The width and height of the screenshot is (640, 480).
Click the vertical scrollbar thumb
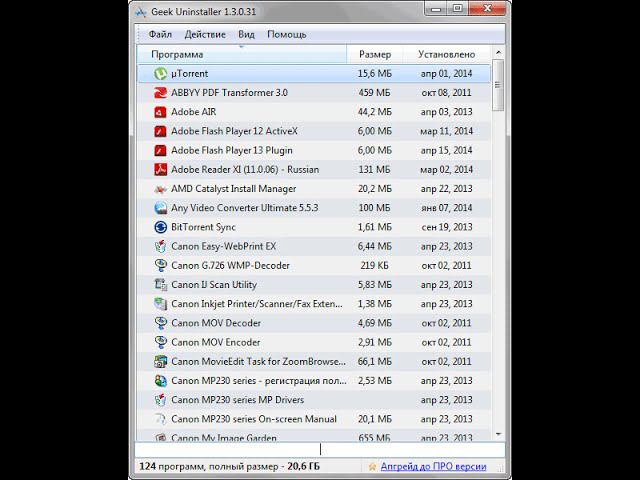[x=498, y=85]
